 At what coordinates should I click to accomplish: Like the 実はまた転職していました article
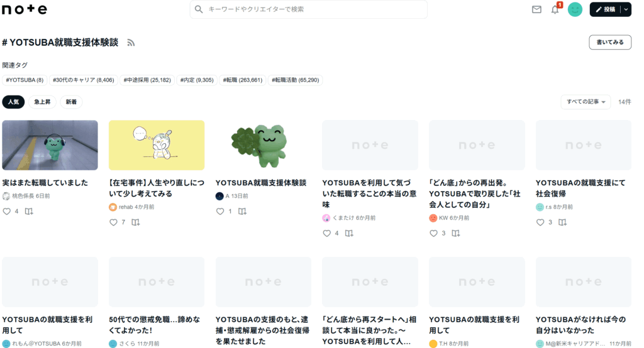point(6,211)
